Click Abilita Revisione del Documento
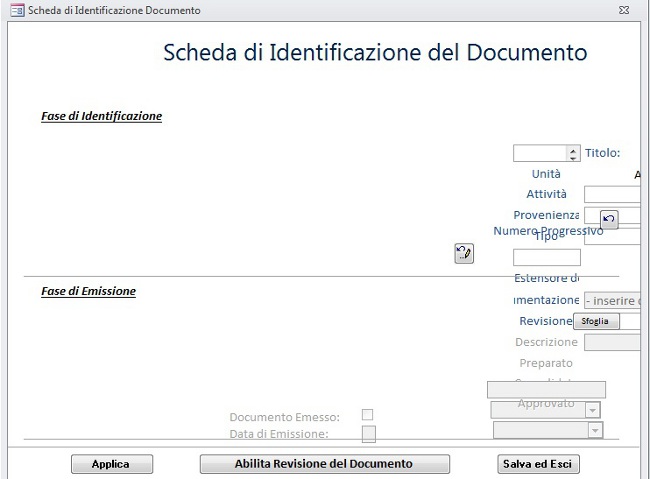This screenshot has width=650, height=479. 324,464
